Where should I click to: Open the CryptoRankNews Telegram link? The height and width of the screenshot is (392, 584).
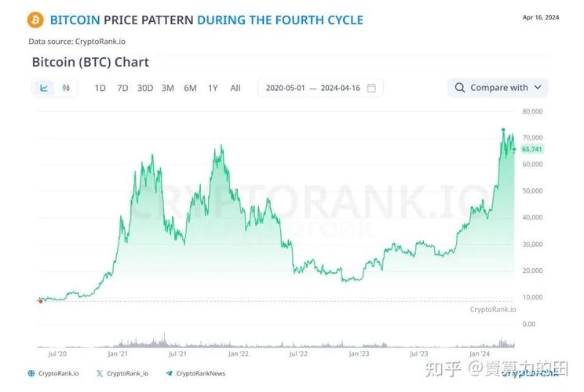[x=200, y=374]
